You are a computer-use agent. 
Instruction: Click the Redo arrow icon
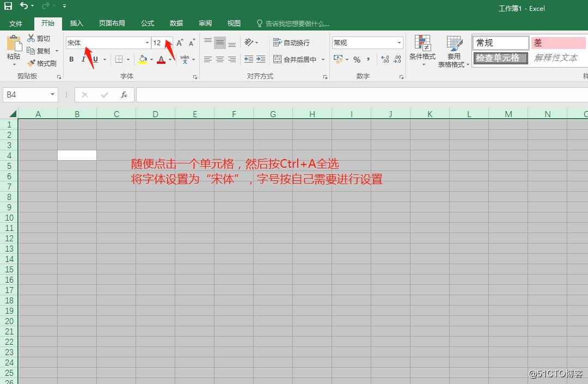pyautogui.click(x=46, y=5)
